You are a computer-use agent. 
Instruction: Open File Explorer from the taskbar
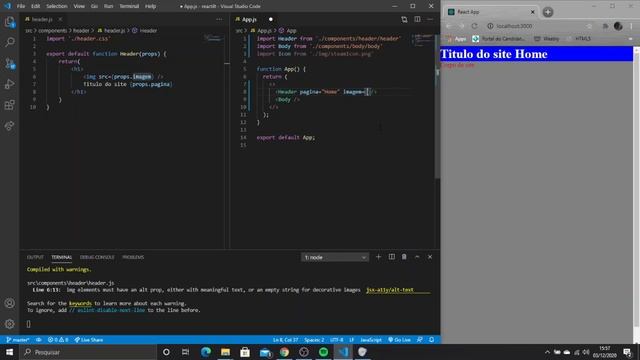(225, 352)
